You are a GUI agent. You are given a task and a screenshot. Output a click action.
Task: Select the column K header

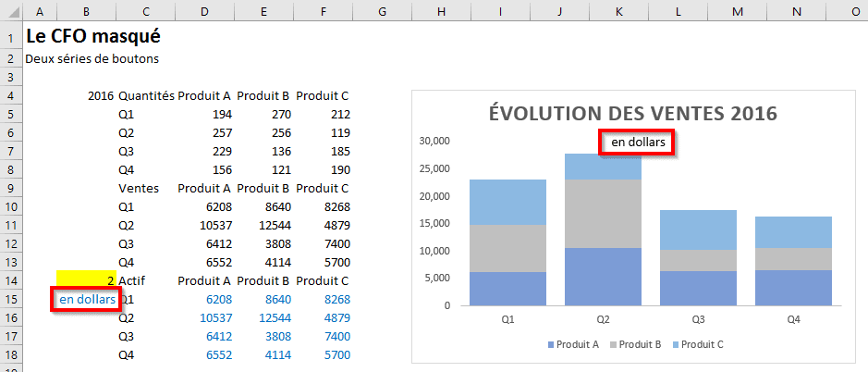click(x=618, y=11)
